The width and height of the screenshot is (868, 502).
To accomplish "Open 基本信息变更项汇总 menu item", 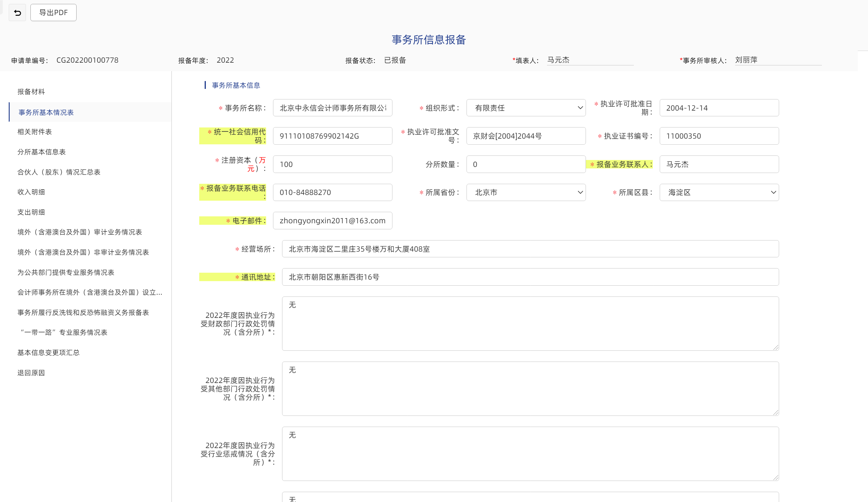I will [48, 353].
